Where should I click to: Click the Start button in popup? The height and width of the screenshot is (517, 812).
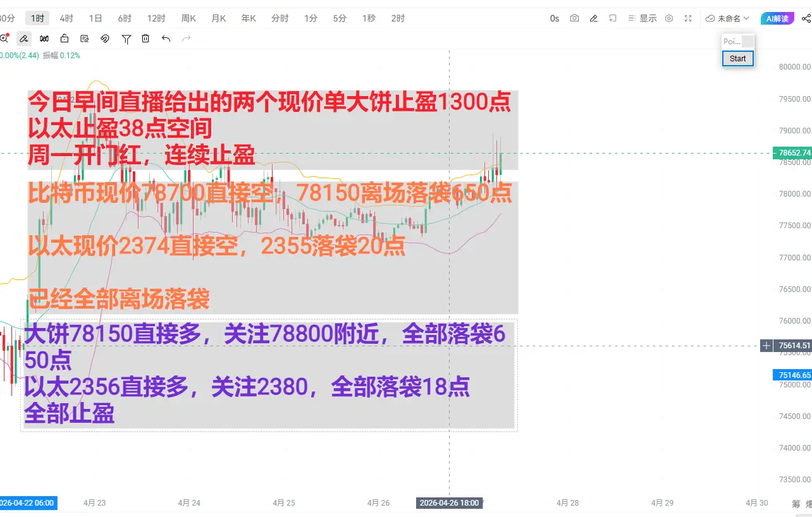point(738,58)
